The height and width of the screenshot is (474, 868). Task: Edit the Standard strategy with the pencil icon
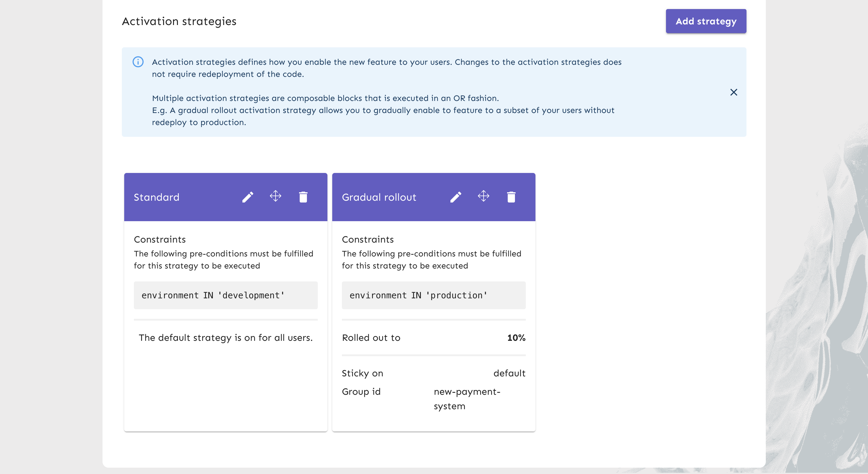[x=248, y=197]
